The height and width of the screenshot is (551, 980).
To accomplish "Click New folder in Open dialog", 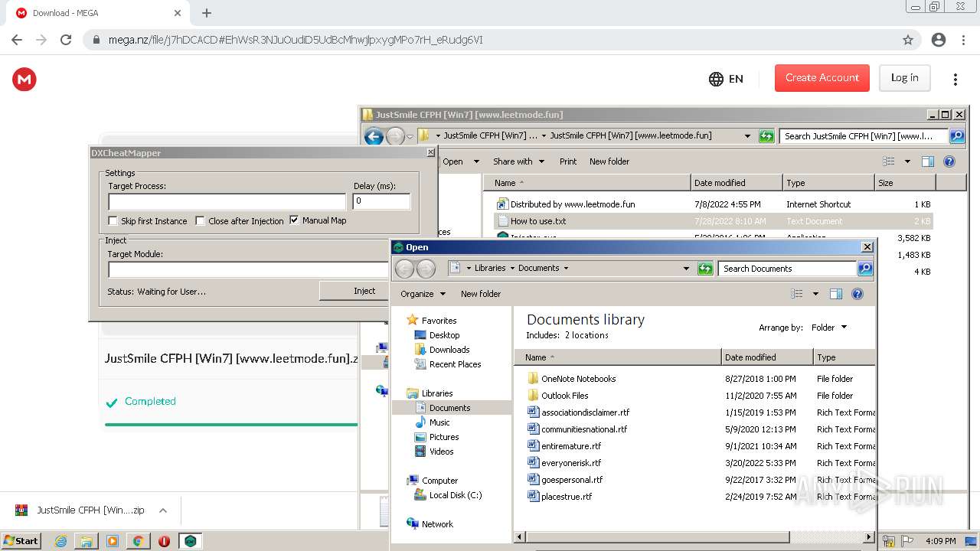I will (x=481, y=294).
